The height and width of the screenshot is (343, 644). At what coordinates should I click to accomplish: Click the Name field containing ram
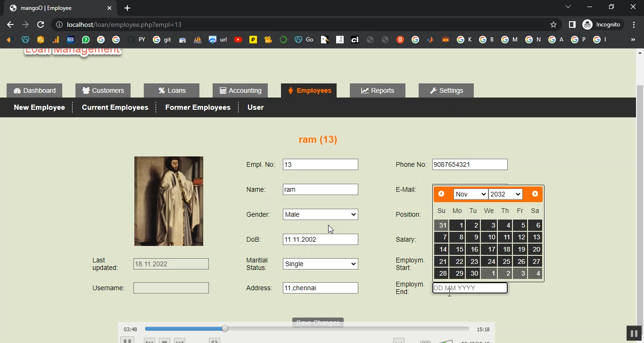click(x=321, y=189)
